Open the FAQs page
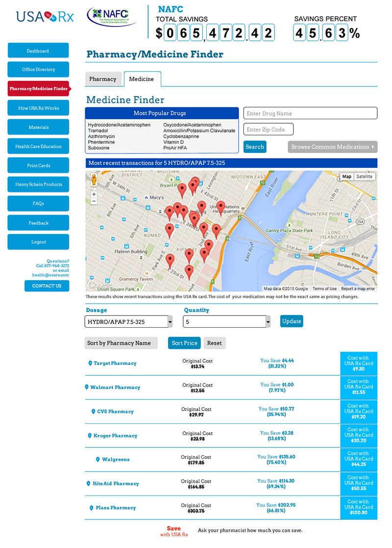Screen dimensions: 392x548 [38, 204]
